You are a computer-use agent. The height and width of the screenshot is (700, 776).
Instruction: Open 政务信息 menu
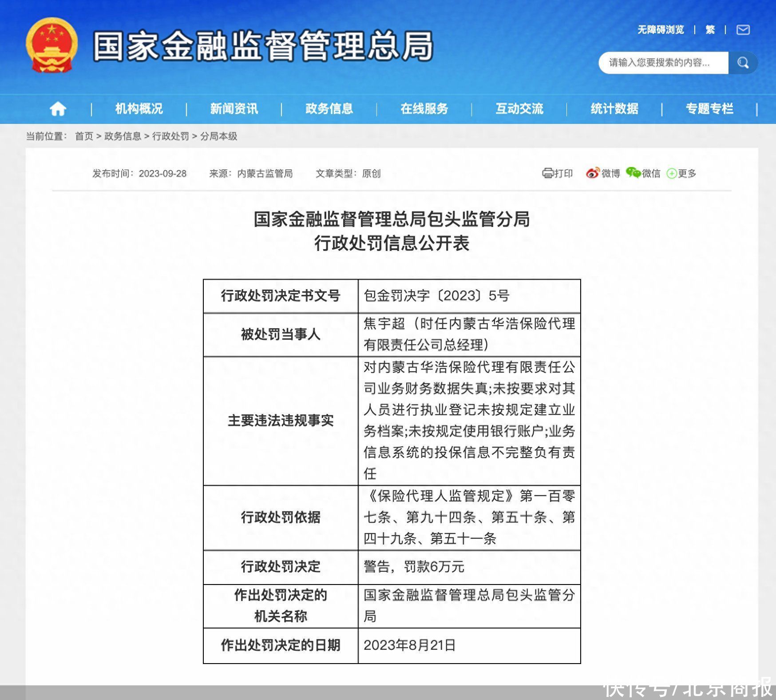[x=329, y=109]
